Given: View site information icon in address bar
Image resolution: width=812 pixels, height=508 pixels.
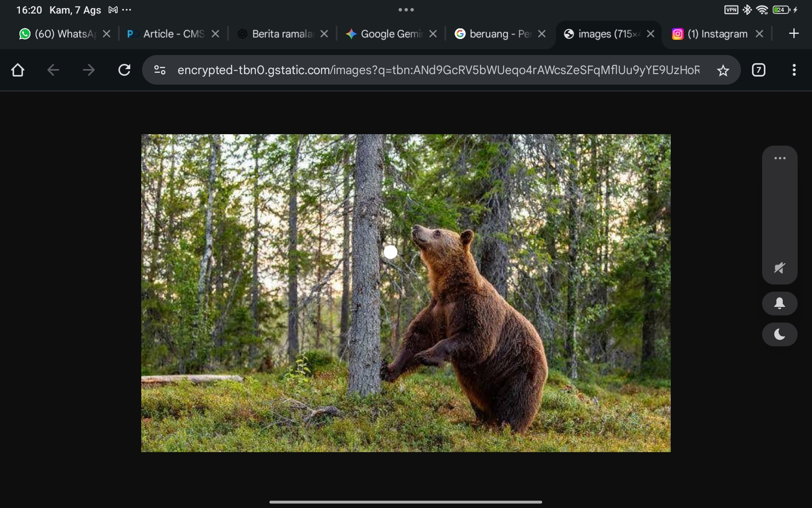Looking at the screenshot, I should pyautogui.click(x=160, y=70).
